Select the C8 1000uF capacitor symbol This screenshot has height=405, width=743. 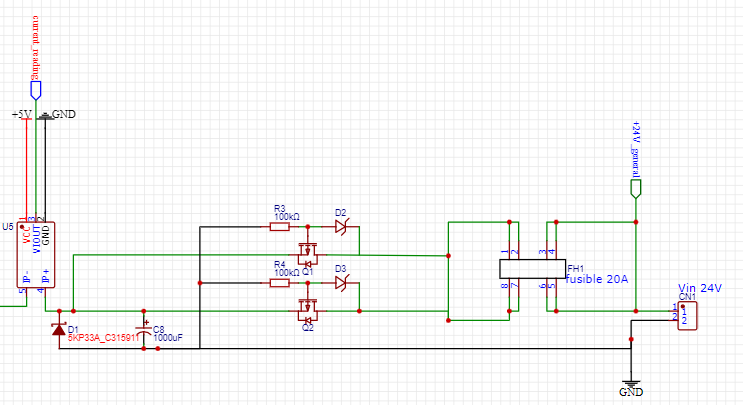tap(144, 330)
